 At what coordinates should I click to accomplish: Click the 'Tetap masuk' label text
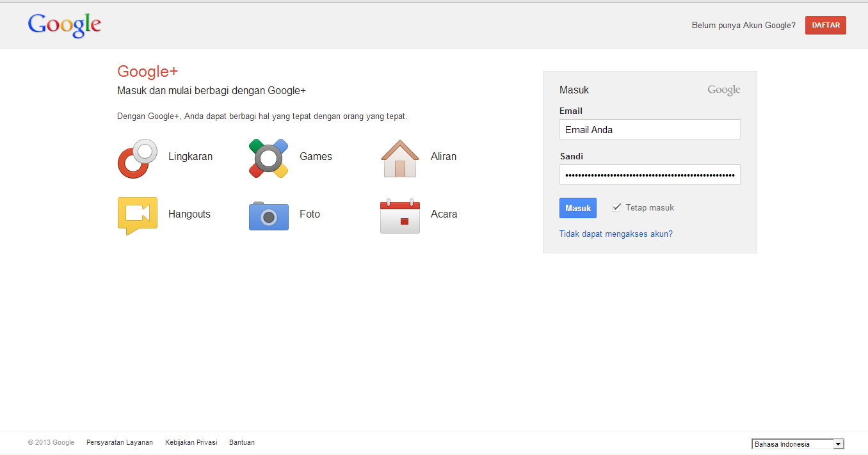[x=650, y=208]
